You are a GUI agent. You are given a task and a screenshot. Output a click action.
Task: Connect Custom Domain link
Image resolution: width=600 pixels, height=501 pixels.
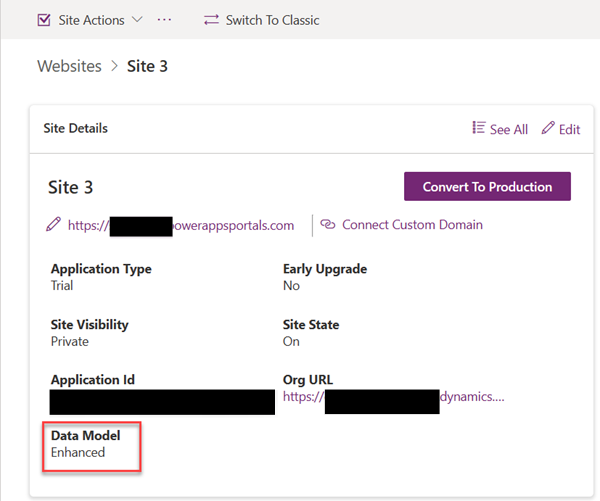[x=412, y=225]
